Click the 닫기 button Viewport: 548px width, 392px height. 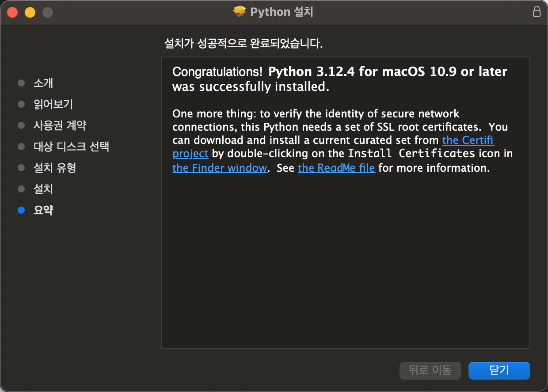pos(499,370)
